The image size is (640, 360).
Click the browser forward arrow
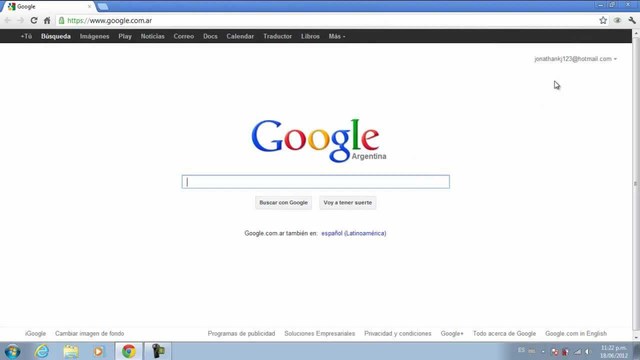point(20,20)
